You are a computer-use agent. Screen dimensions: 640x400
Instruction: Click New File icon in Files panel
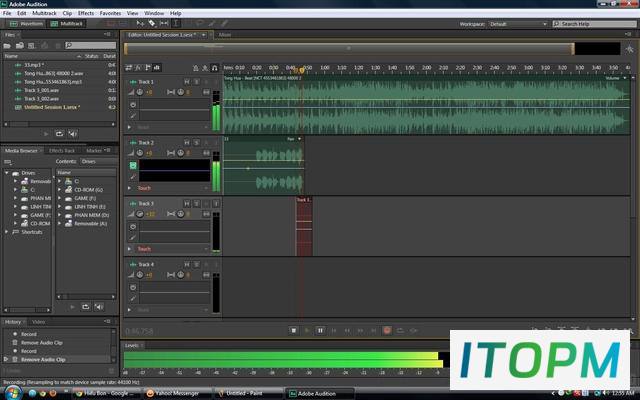point(32,45)
